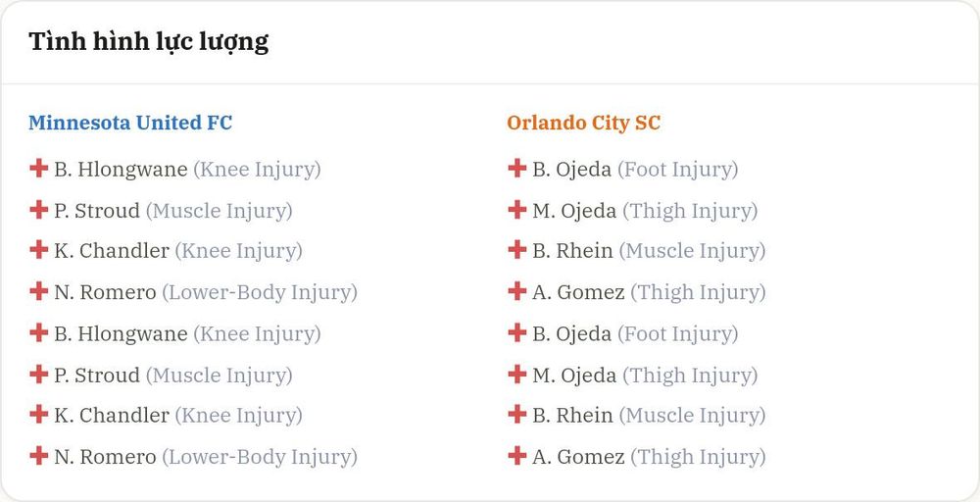Select second M. Ojeda player name
The image size is (980, 502).
coord(574,376)
